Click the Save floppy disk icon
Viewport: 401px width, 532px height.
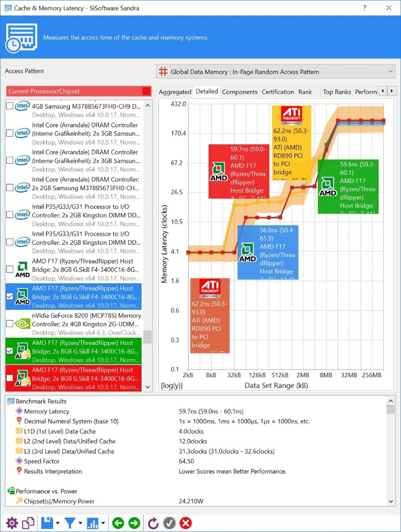pyautogui.click(x=47, y=523)
